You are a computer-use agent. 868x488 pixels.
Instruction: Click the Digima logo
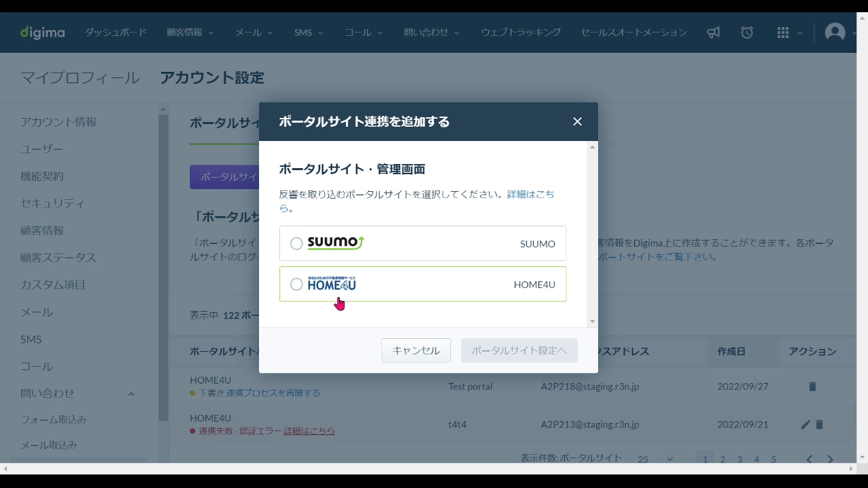point(42,32)
